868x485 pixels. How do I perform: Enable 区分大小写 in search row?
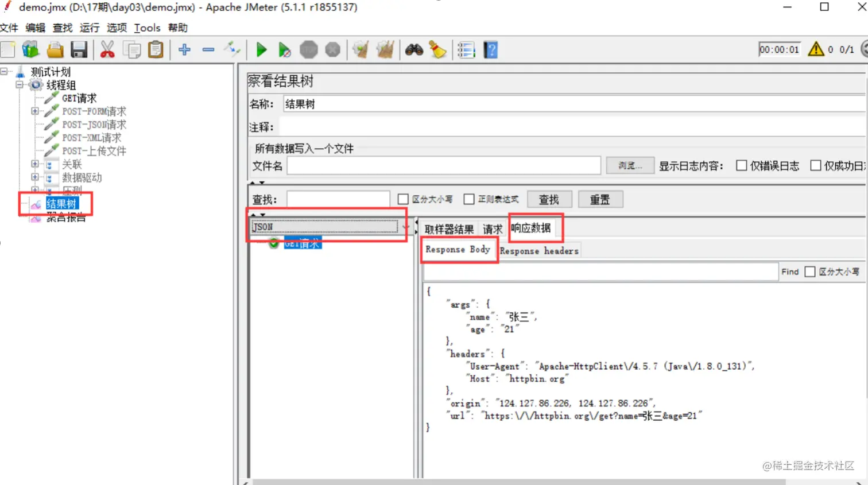(x=403, y=199)
